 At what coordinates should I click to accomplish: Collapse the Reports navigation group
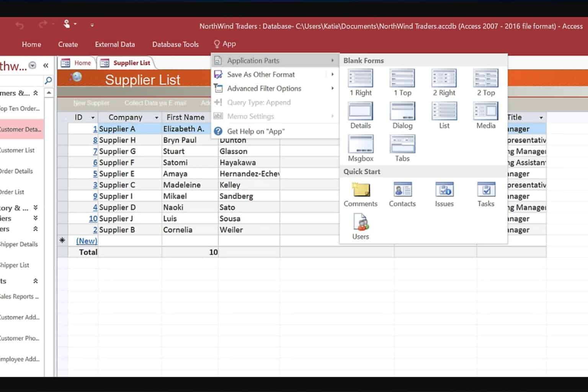click(x=36, y=281)
